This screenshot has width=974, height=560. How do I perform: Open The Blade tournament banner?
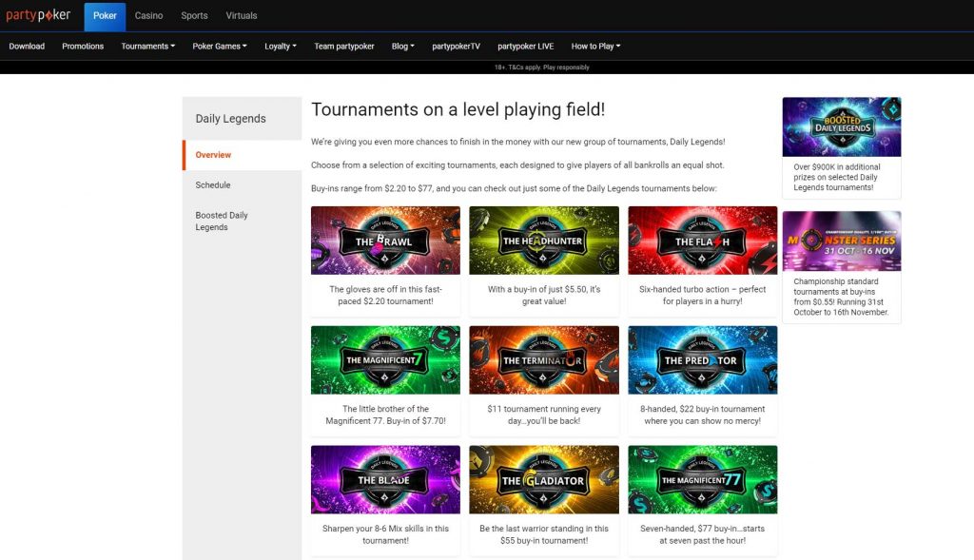pyautogui.click(x=385, y=479)
